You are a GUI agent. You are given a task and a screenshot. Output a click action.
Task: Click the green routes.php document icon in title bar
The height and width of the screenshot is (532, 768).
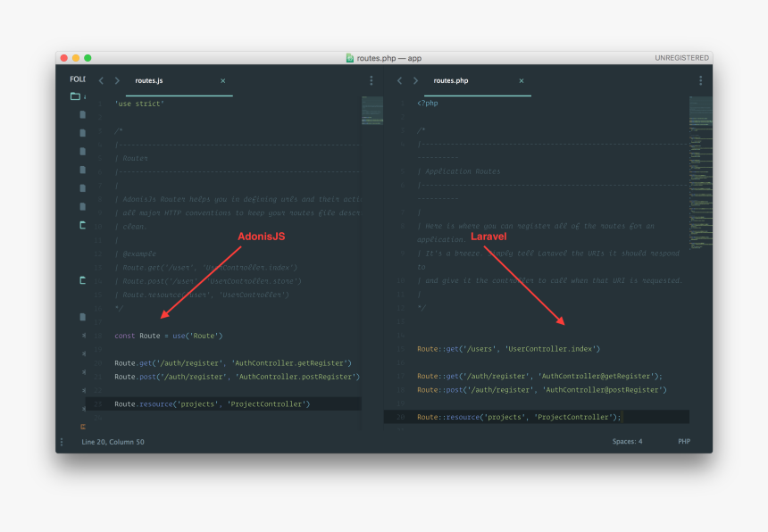click(348, 57)
